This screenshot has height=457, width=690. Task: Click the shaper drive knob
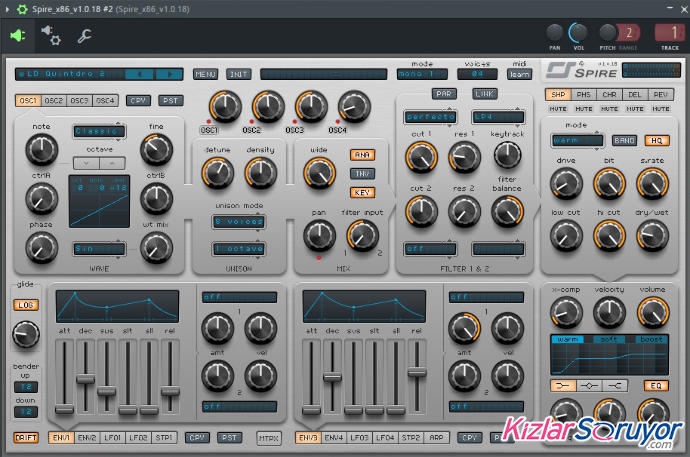566,184
